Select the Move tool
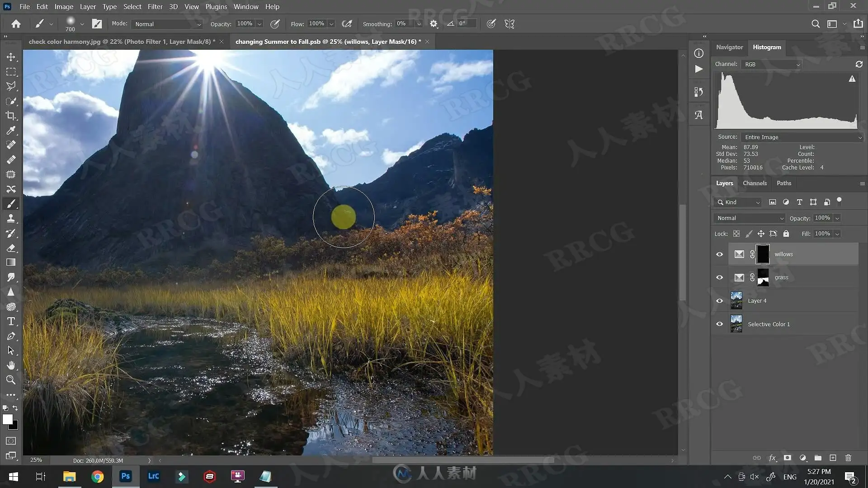This screenshot has width=868, height=488. click(11, 57)
